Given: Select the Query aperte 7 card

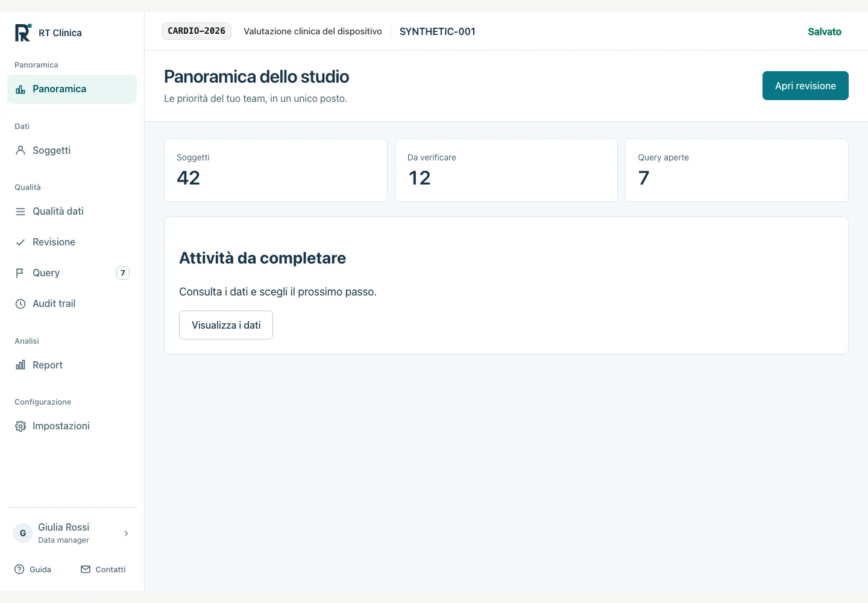Looking at the screenshot, I should (x=737, y=171).
